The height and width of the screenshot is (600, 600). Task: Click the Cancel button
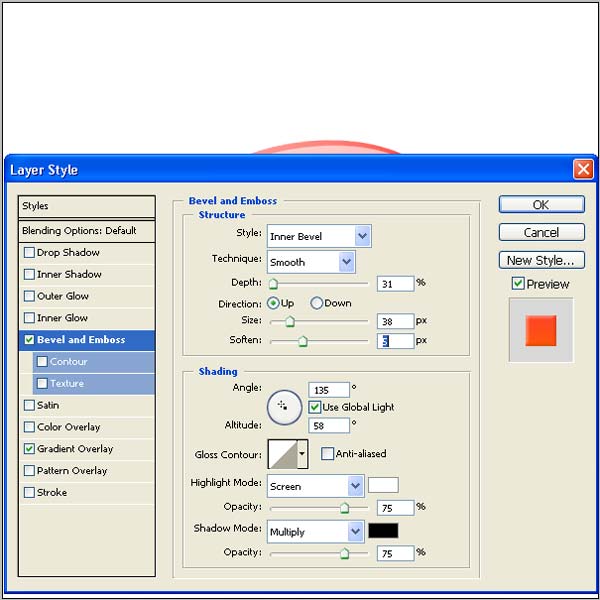[x=541, y=232]
